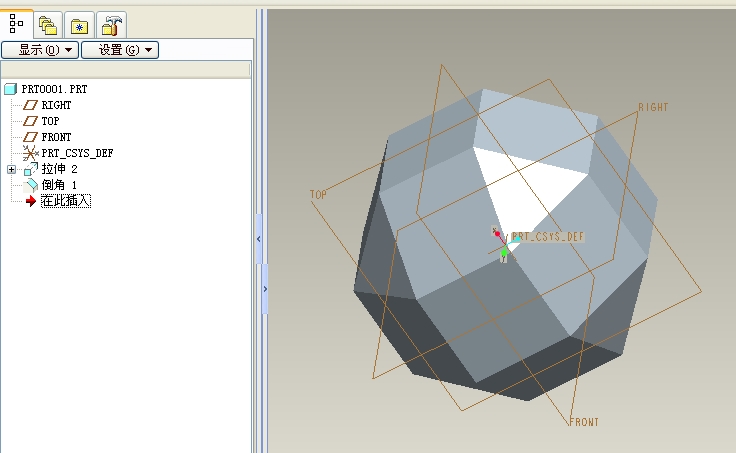Click the PRT0001.PRT part icon

pos(11,89)
